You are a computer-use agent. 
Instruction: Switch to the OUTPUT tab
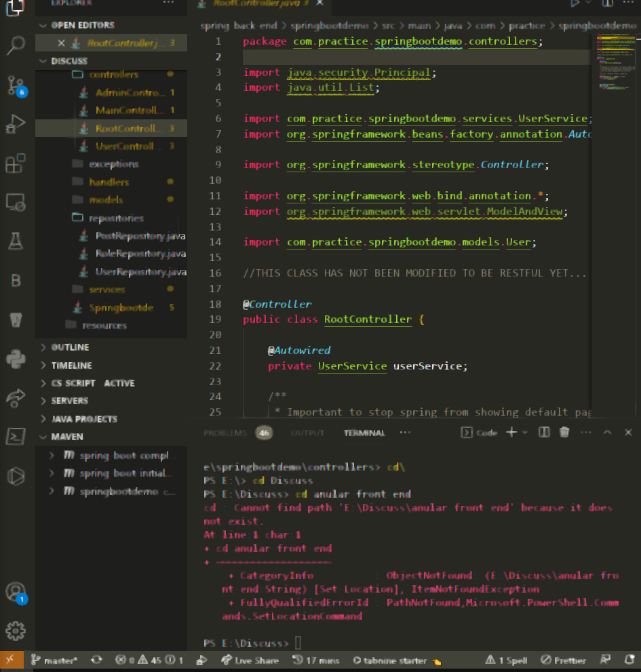click(307, 433)
